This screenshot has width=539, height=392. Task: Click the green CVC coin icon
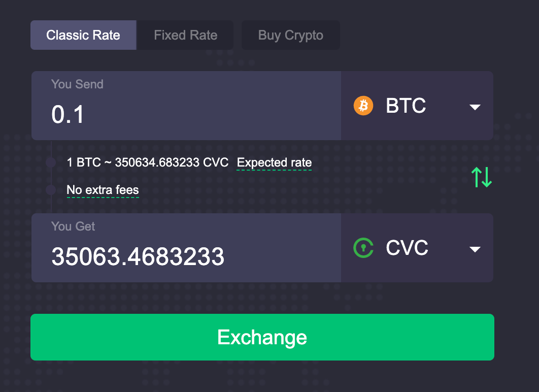tap(363, 248)
